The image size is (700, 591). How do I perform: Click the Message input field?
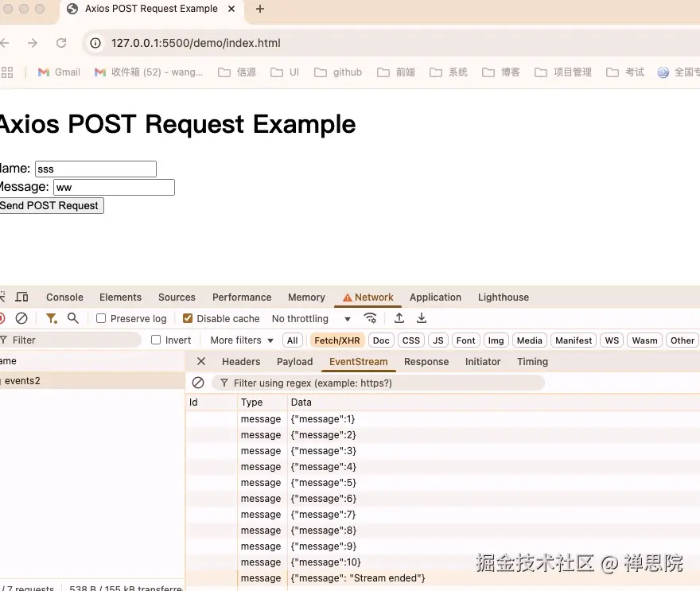(115, 187)
